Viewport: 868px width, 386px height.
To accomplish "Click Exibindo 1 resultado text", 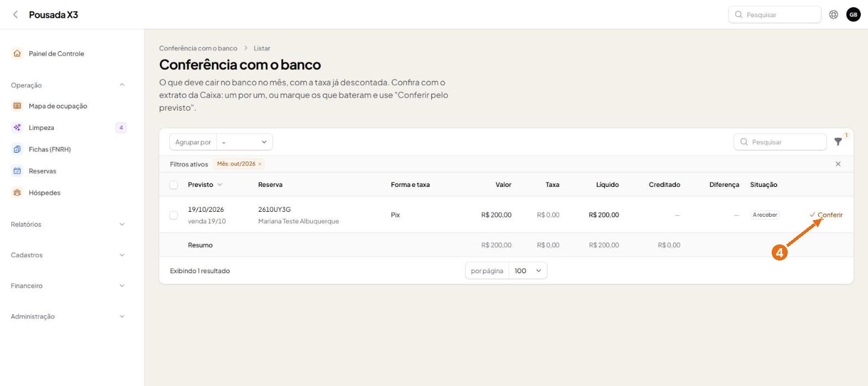I will [x=200, y=271].
